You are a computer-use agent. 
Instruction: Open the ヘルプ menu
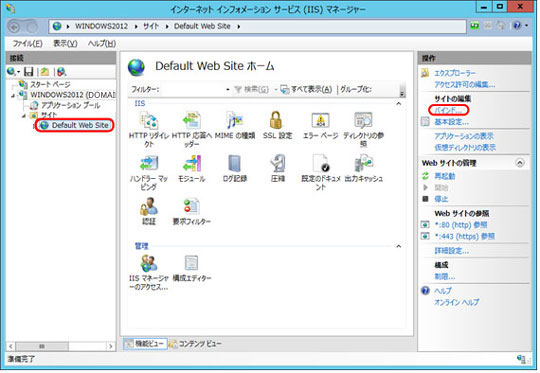102,44
